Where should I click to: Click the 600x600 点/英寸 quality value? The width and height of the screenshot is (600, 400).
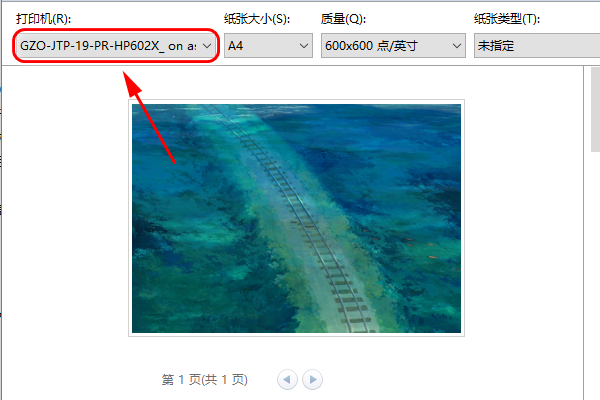coord(371,46)
